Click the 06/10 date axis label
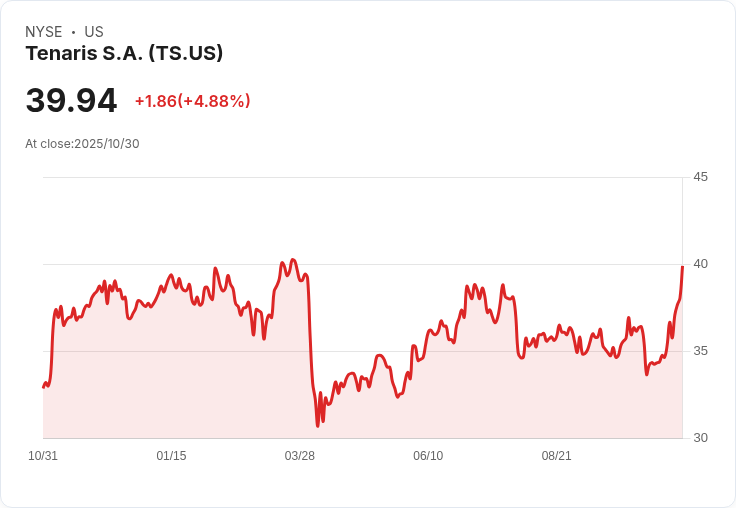Screen dimensions: 736x508 tap(428, 456)
